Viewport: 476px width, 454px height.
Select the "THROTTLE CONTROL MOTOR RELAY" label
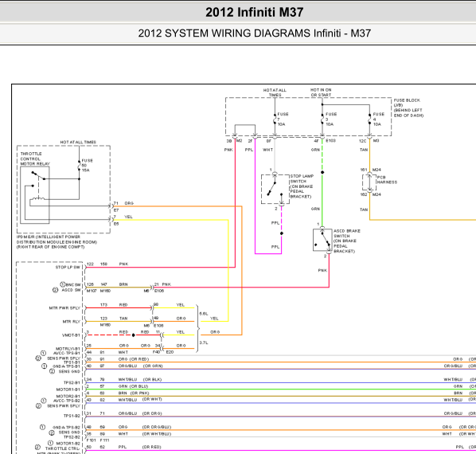35,159
